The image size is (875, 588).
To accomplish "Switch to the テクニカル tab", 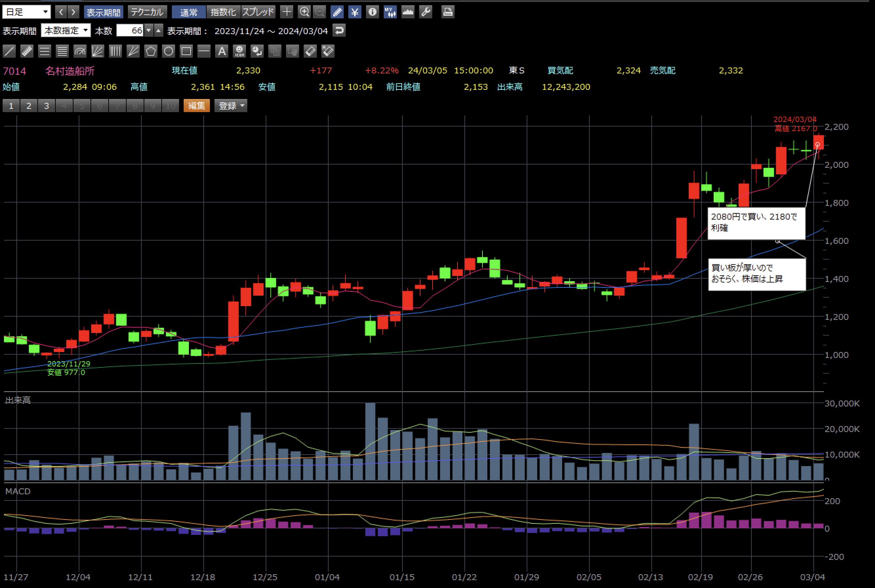I will coord(147,12).
